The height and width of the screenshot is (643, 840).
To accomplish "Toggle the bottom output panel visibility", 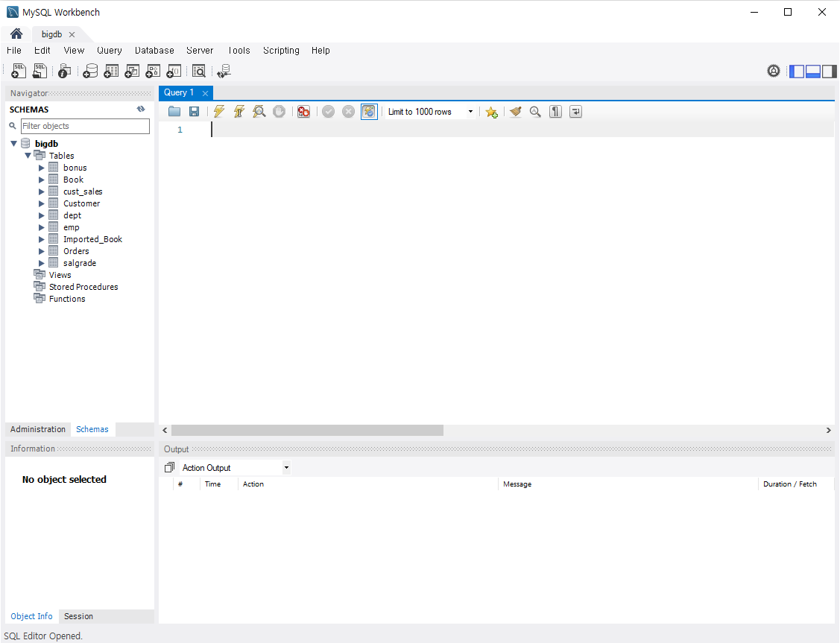I will (812, 71).
